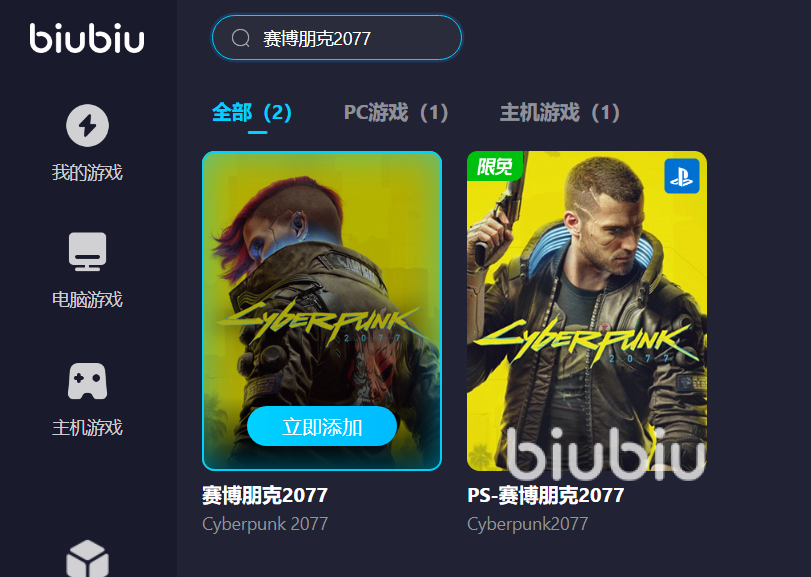Screen dimensions: 811x577
Task: Click the biubiu logo
Action: point(87,38)
